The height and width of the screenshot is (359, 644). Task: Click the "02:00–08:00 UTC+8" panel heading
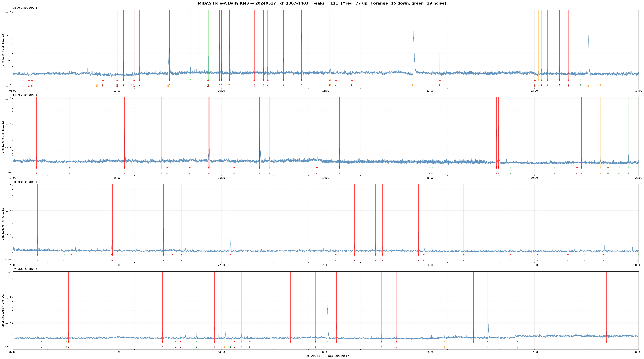tap(25, 269)
